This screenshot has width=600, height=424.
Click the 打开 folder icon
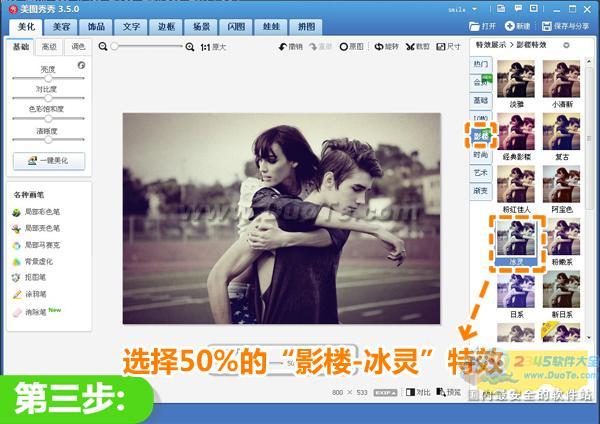(474, 26)
